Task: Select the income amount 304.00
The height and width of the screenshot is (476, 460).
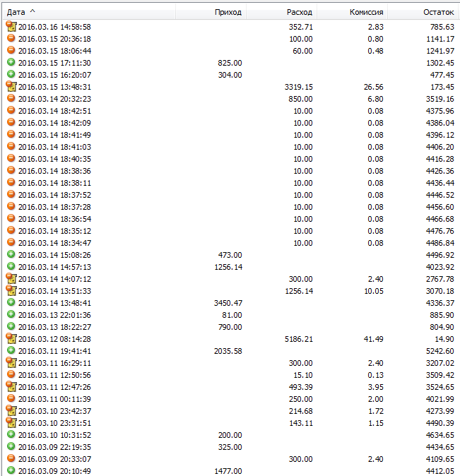Action: (x=230, y=75)
